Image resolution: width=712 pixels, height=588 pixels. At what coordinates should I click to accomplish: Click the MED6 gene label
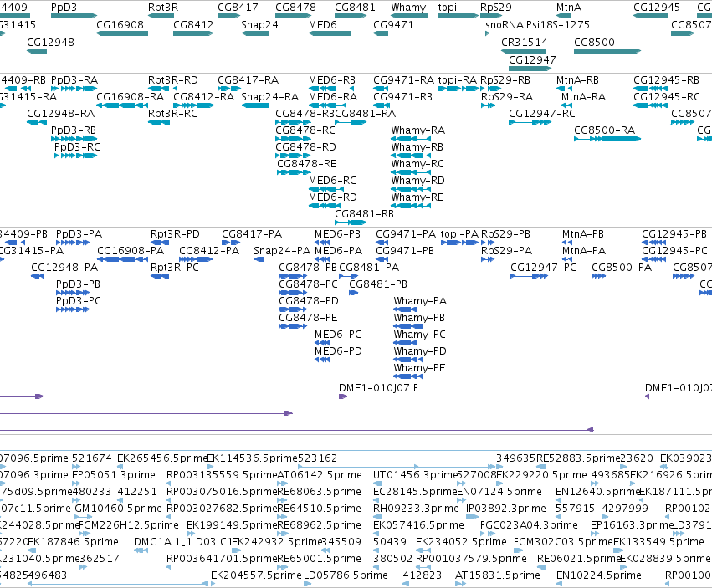coord(323,24)
